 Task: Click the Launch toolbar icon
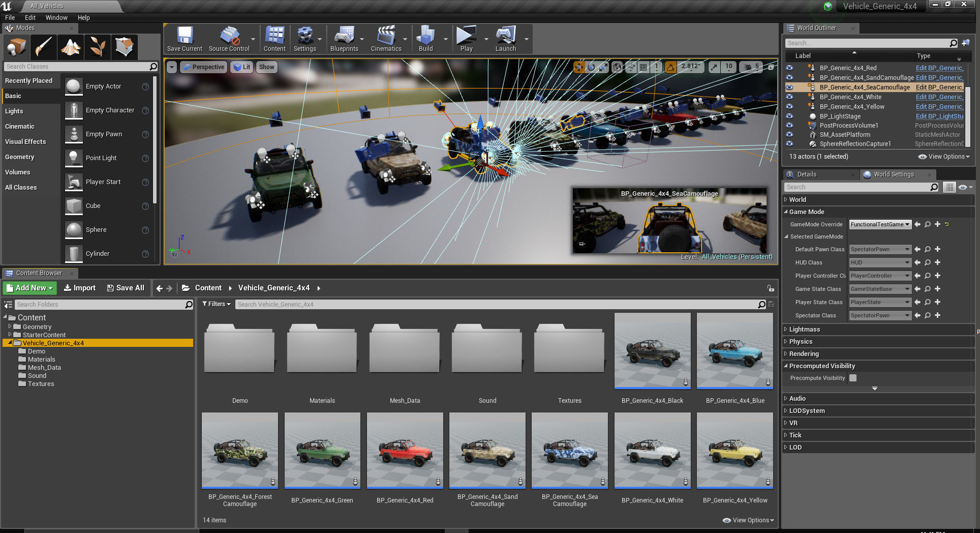pos(506,39)
